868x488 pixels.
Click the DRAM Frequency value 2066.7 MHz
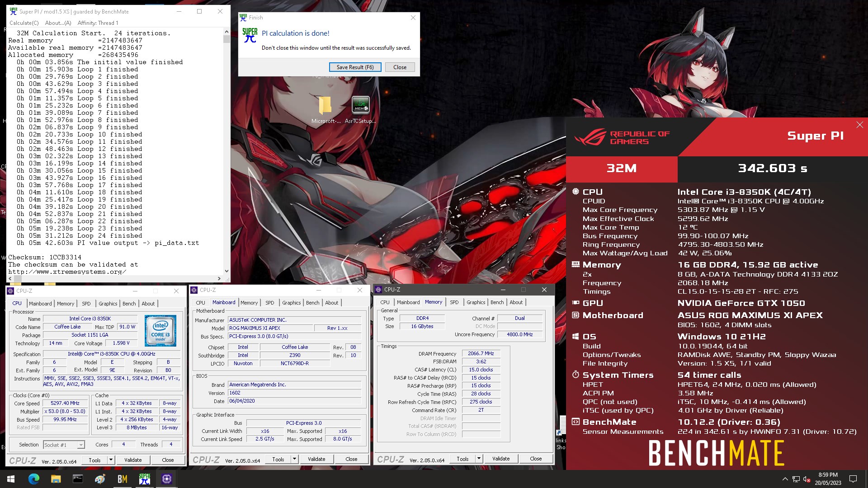[x=481, y=353]
